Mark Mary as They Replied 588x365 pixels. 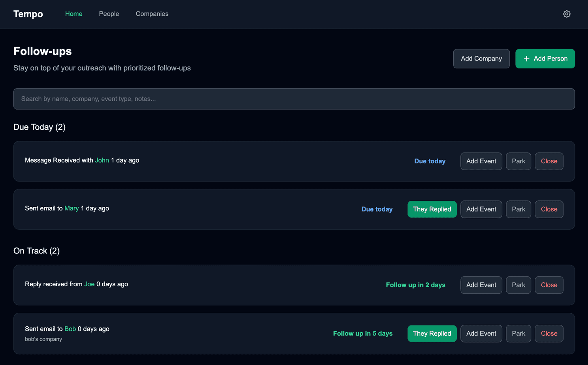click(432, 209)
